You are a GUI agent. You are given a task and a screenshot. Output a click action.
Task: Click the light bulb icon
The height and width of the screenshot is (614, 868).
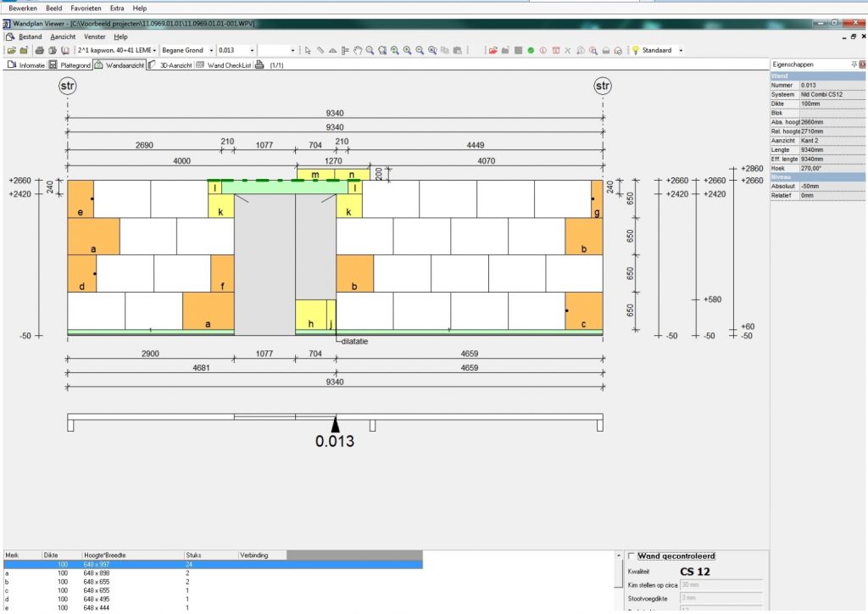(636, 50)
